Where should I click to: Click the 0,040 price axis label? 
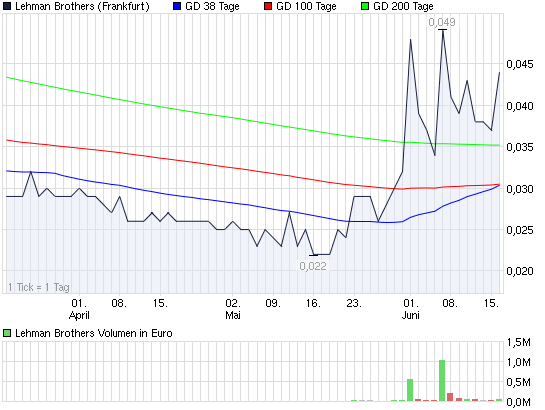click(x=520, y=106)
